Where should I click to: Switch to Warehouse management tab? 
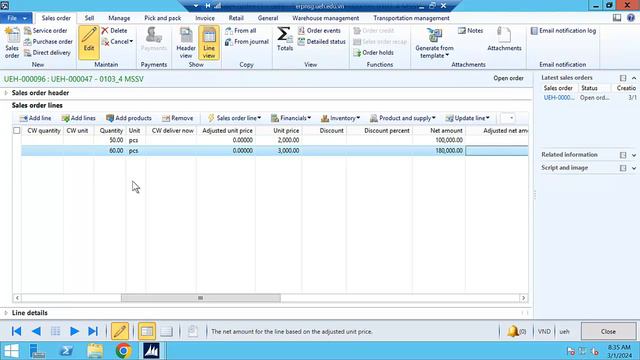326,18
